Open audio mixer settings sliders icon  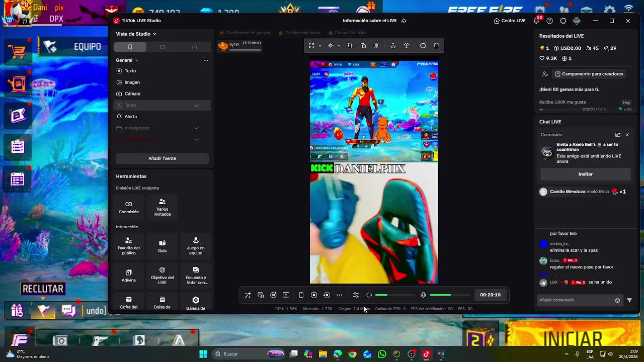[x=356, y=295]
